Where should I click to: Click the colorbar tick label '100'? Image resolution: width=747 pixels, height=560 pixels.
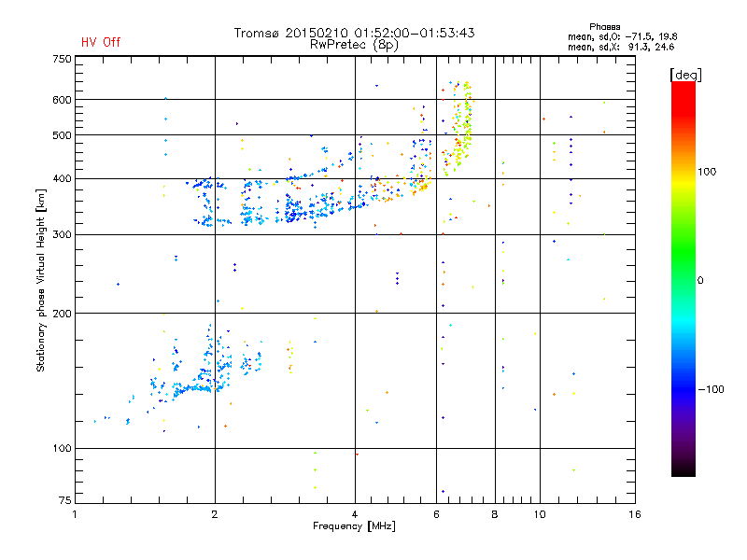coord(707,172)
